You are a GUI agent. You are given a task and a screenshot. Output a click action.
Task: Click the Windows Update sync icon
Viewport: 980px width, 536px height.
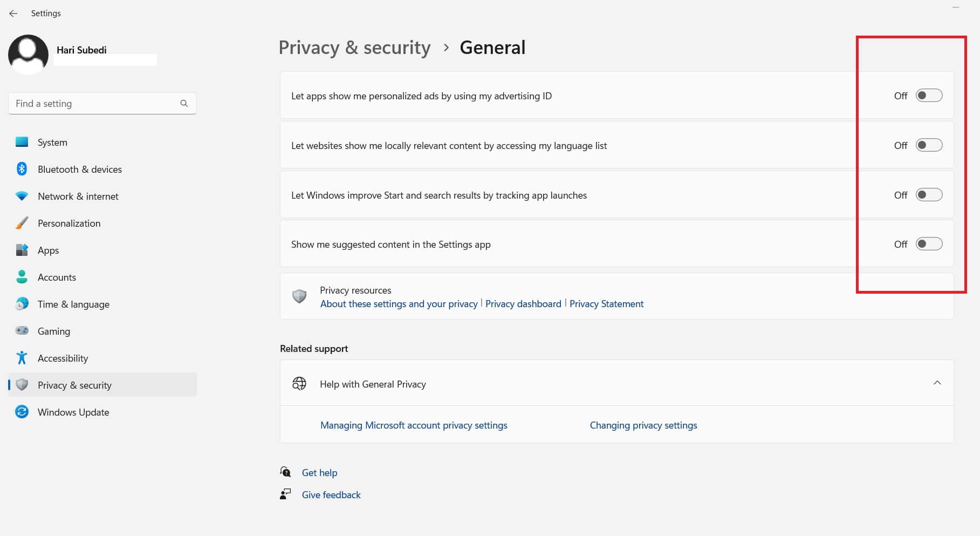coord(22,412)
